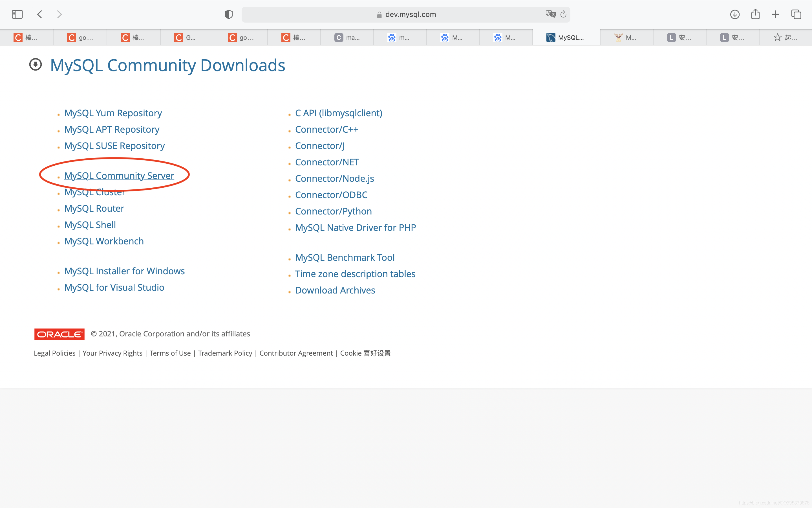This screenshot has height=508, width=812.
Task: Open MySQL Workbench link
Action: pyautogui.click(x=104, y=241)
